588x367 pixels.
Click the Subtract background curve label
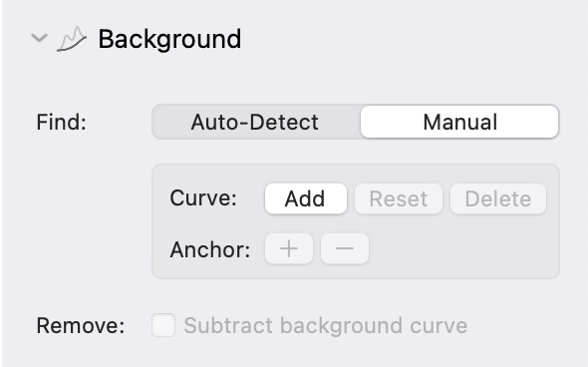[x=326, y=325]
